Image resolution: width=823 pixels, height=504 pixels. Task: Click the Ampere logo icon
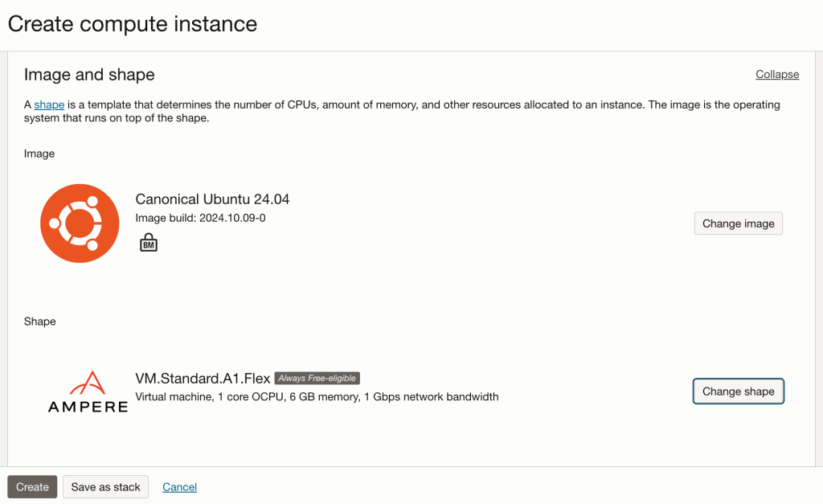coord(88,391)
